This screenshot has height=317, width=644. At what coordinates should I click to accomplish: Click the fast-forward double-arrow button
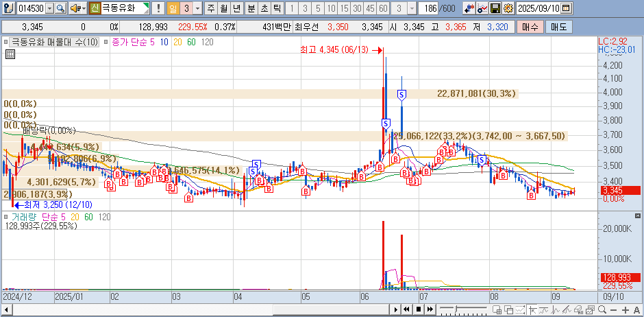430,309
